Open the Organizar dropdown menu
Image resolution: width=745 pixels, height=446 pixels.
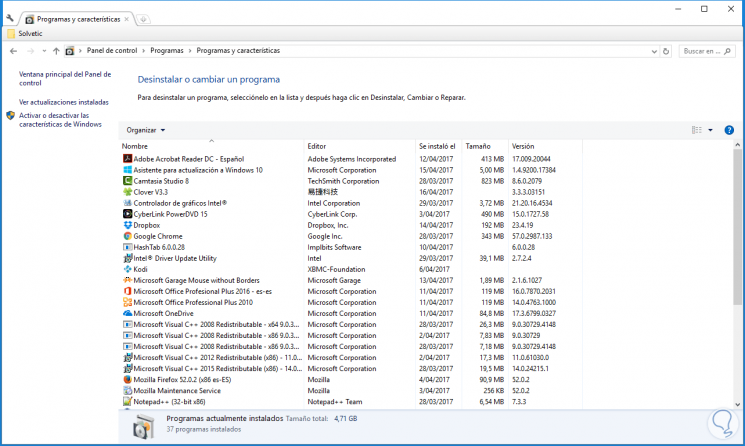(x=145, y=130)
